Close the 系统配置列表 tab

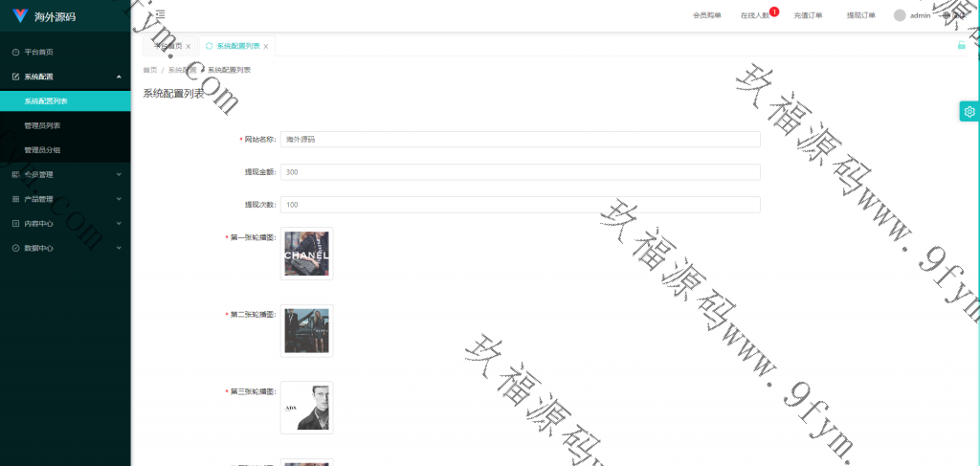click(266, 46)
